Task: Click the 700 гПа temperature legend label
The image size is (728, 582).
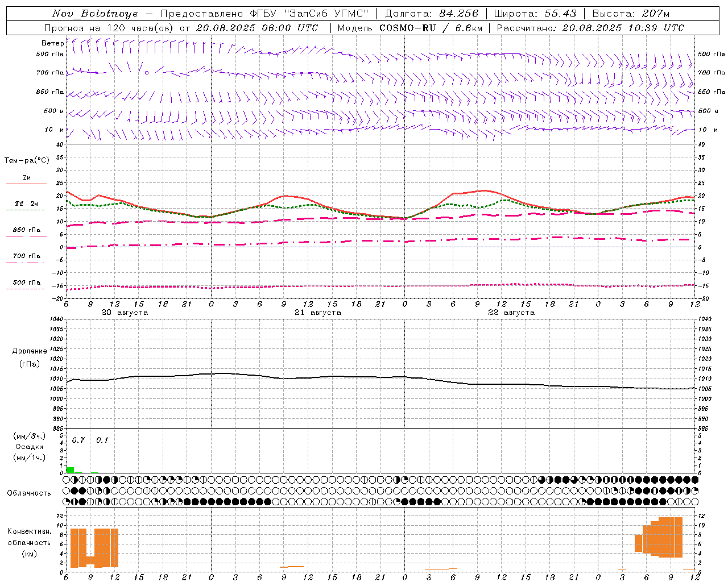Action: [x=27, y=256]
